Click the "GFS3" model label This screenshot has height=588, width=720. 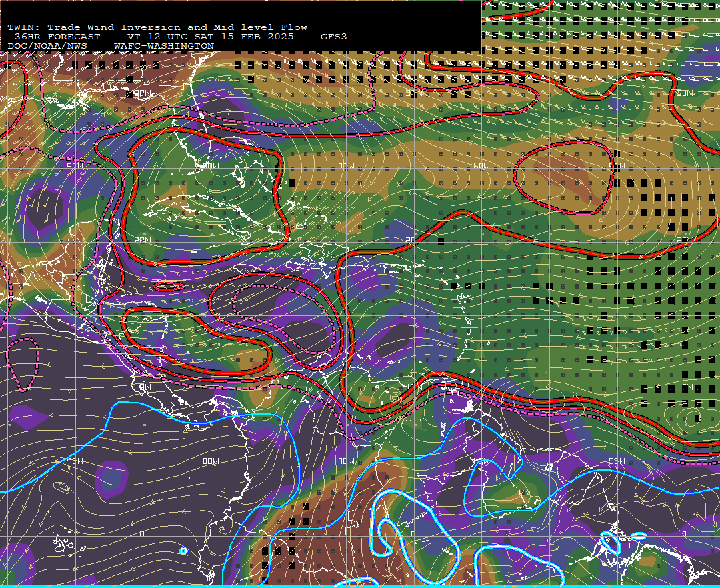pos(334,37)
